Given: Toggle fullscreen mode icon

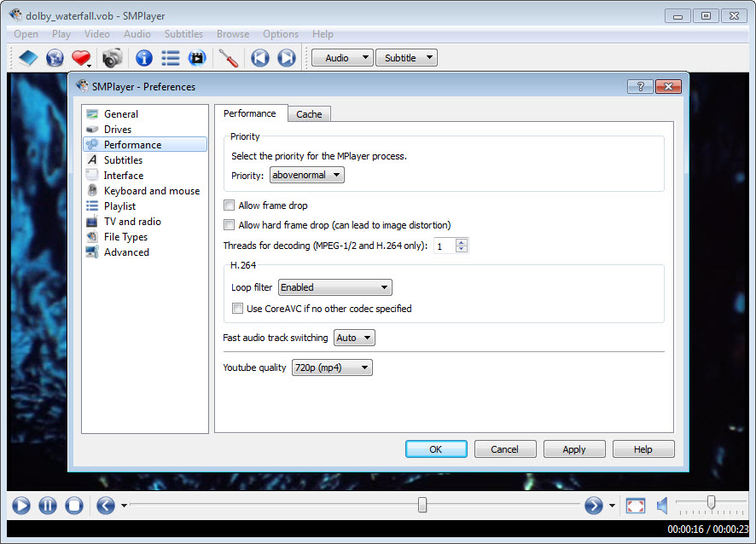Looking at the screenshot, I should [x=635, y=506].
